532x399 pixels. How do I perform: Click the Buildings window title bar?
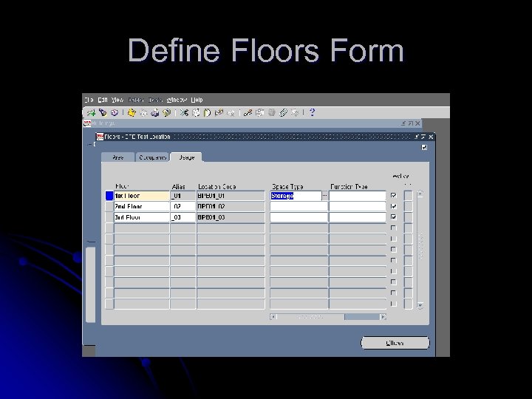coord(252,123)
